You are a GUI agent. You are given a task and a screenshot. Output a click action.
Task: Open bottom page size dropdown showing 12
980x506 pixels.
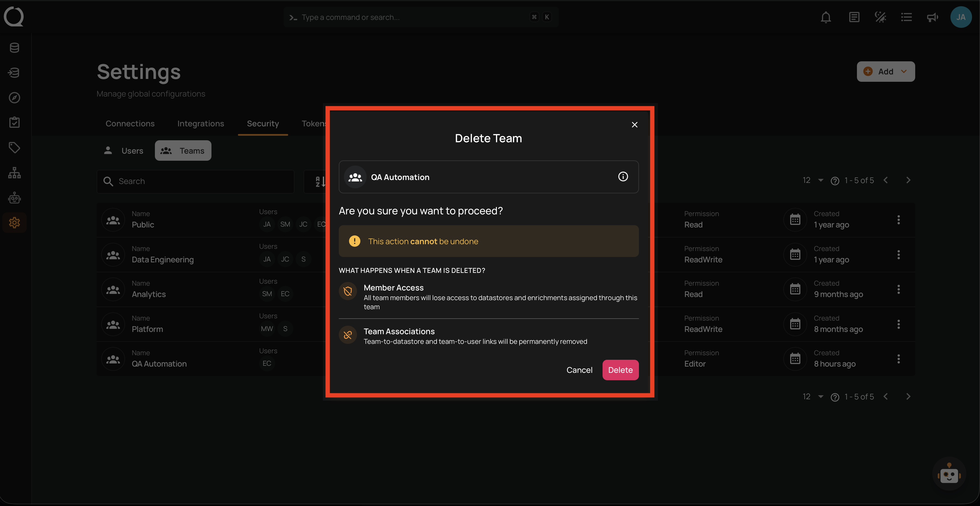coord(813,397)
